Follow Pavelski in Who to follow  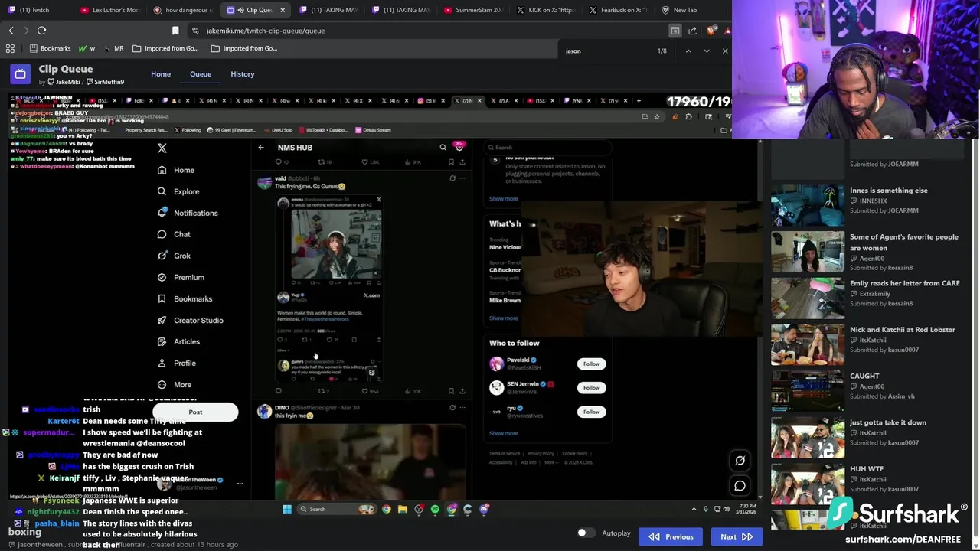click(x=591, y=364)
